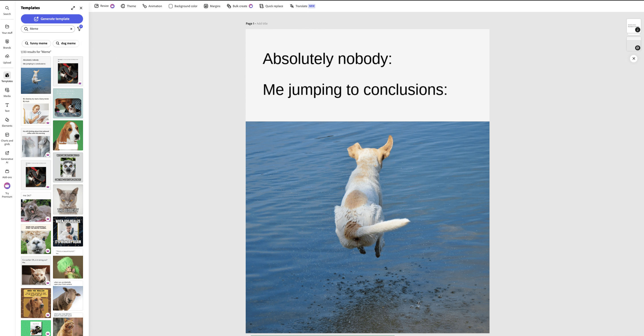Select the Text tool from sidebar
Screen dimensions: 644x336
(7, 107)
